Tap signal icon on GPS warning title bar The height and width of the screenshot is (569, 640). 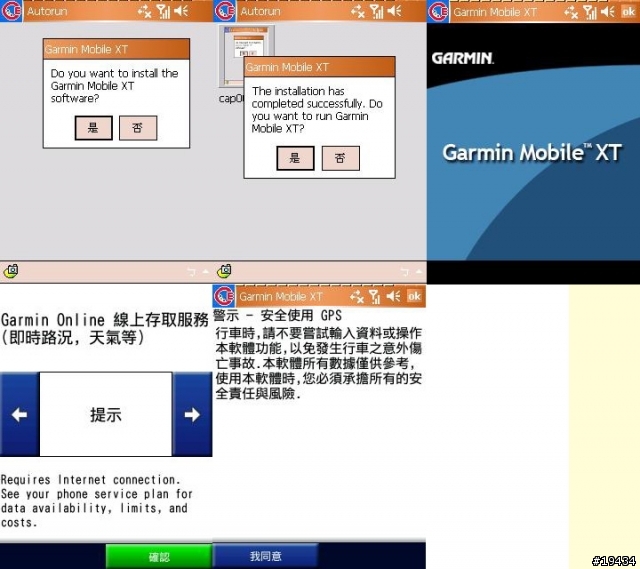tap(376, 296)
